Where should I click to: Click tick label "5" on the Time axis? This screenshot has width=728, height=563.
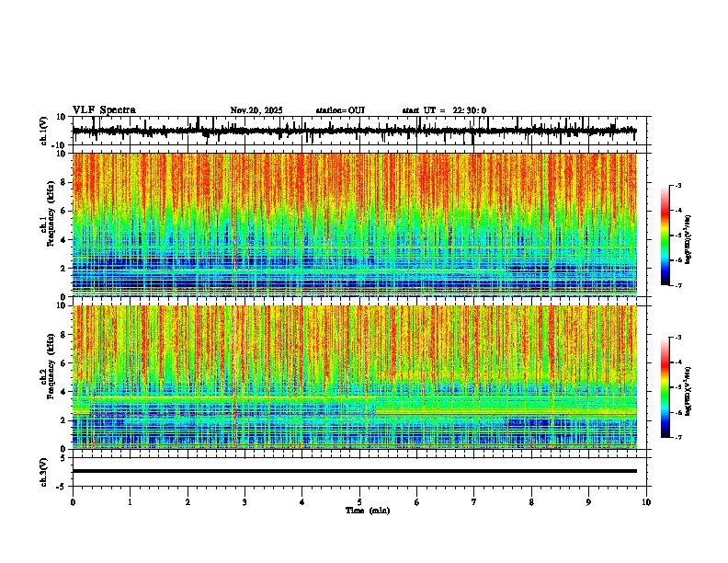pyautogui.click(x=359, y=502)
